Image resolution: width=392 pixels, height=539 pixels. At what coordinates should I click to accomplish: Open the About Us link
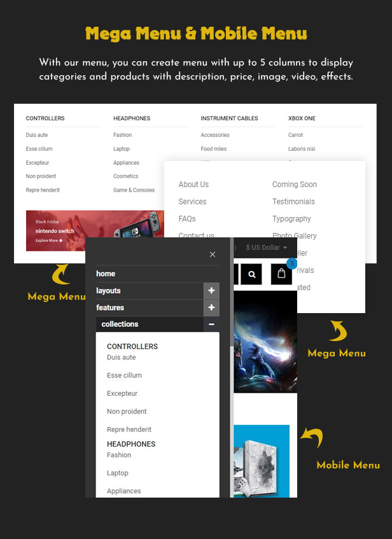point(193,185)
